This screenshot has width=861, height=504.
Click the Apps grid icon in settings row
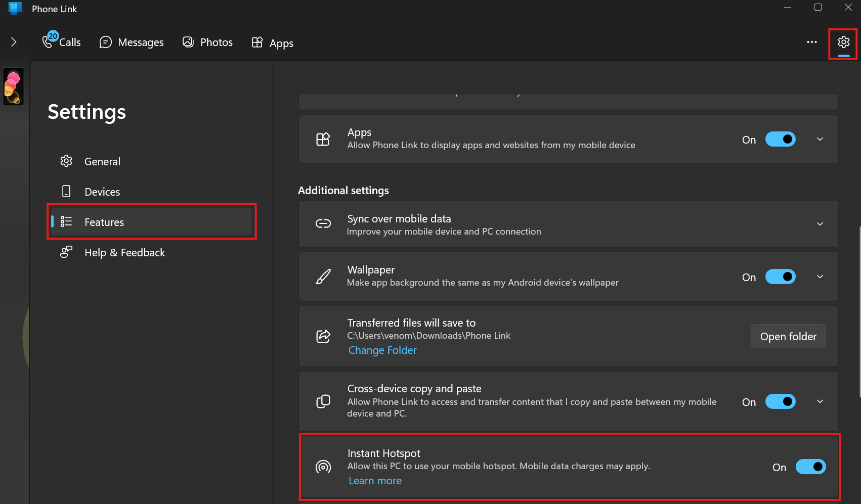(x=323, y=139)
